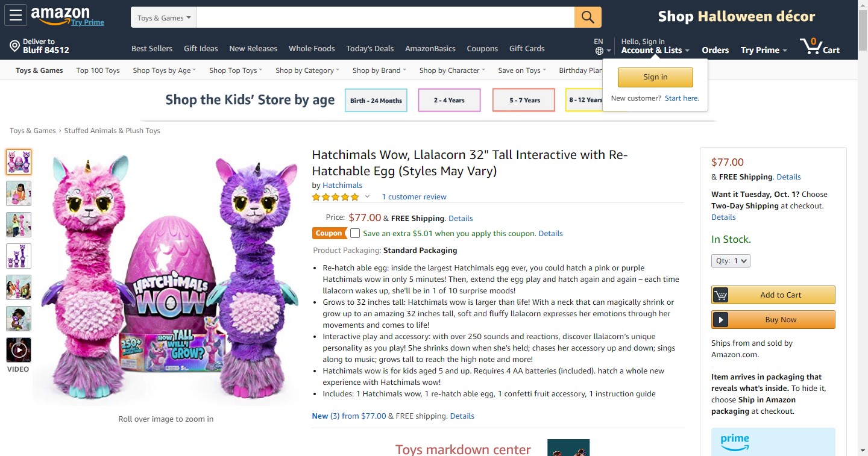Check the $5.01 coupon checkbox

click(355, 233)
